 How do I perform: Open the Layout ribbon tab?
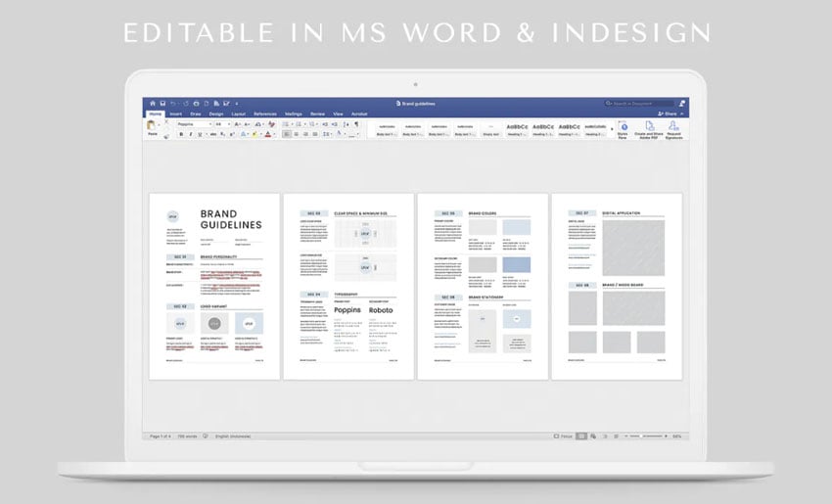pos(238,115)
